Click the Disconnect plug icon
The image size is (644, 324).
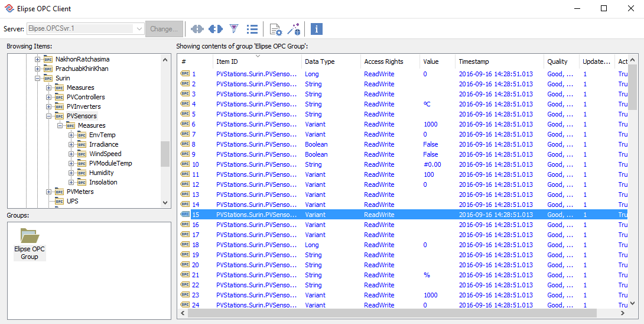[215, 29]
